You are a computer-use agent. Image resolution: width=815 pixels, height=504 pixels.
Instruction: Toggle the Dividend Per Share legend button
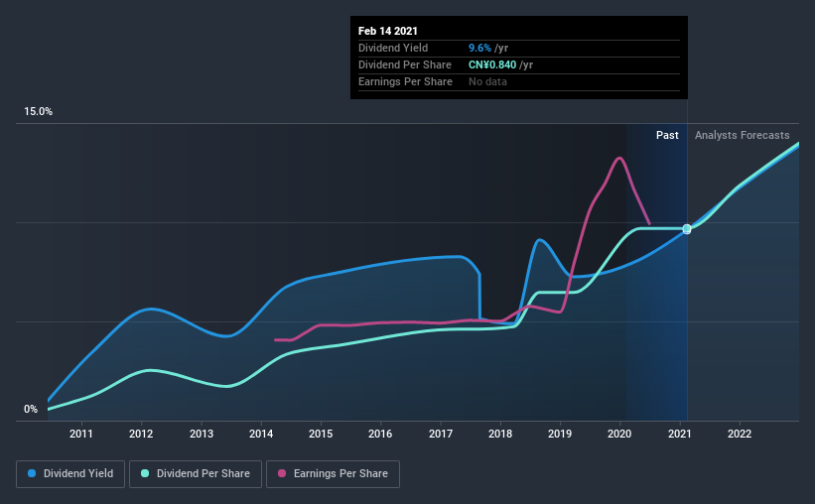coord(196,474)
